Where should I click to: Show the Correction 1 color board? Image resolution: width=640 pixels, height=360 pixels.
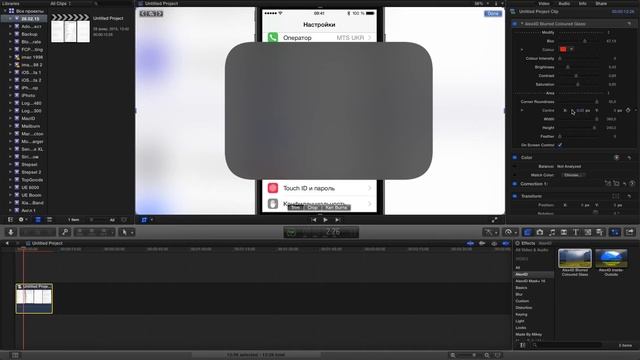[632, 184]
